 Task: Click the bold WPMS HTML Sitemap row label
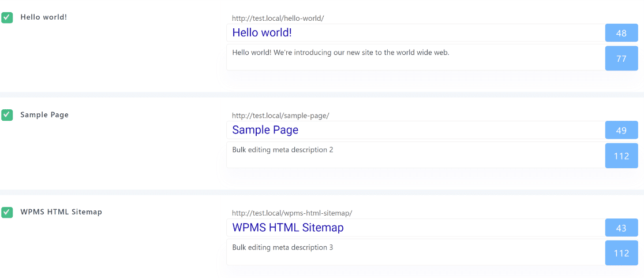tap(61, 212)
